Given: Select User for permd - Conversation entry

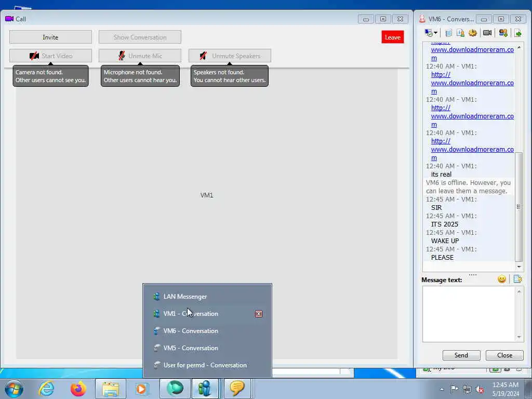Looking at the screenshot, I should click(x=207, y=365).
